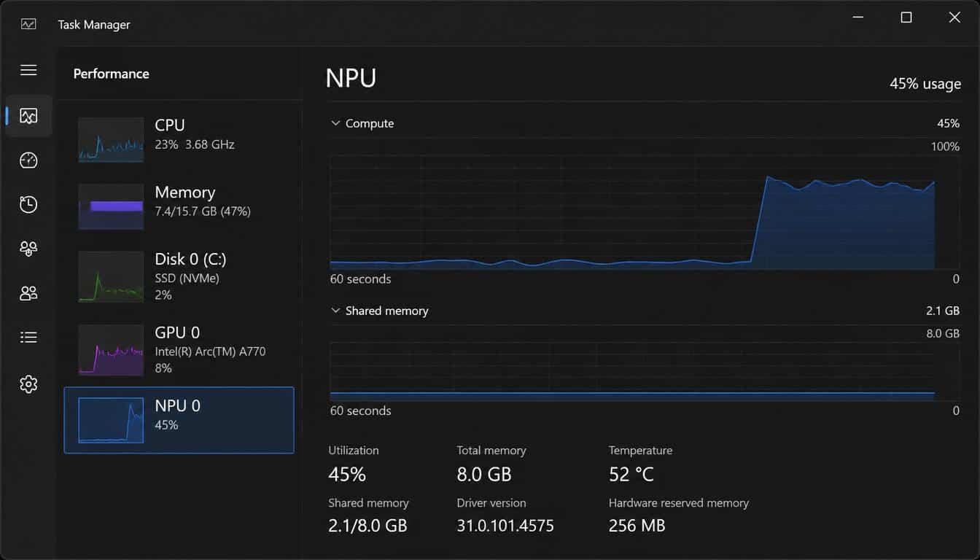The width and height of the screenshot is (980, 560).
Task: Open the Users sidebar icon
Action: pos(28,249)
